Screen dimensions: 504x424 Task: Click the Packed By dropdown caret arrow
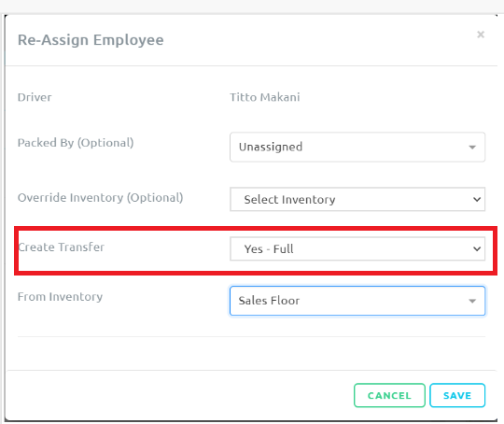[472, 148]
